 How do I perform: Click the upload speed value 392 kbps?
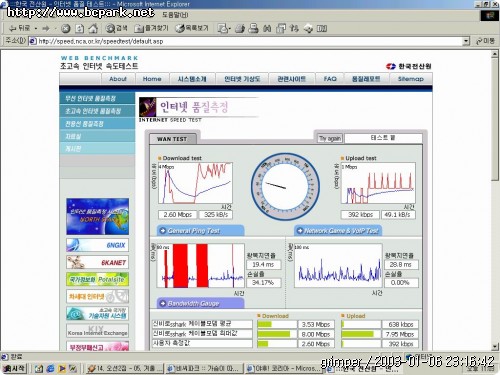tap(360, 215)
